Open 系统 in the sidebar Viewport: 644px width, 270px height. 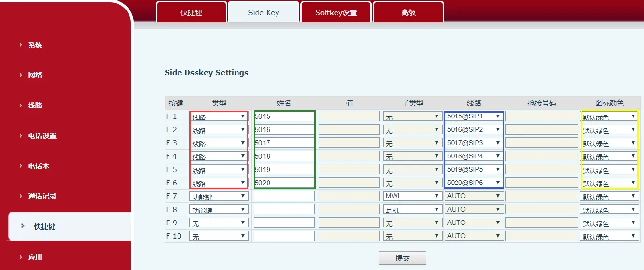(35, 45)
